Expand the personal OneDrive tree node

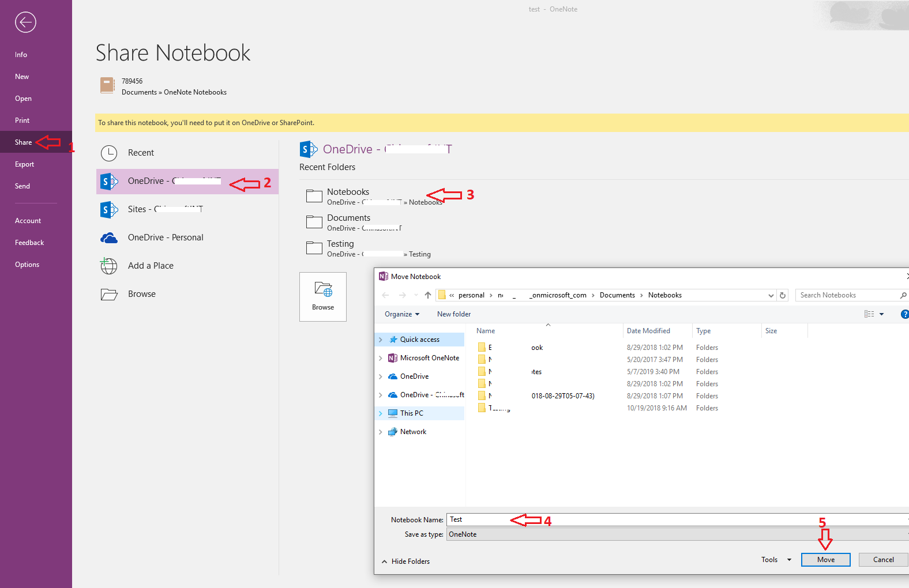[381, 376]
